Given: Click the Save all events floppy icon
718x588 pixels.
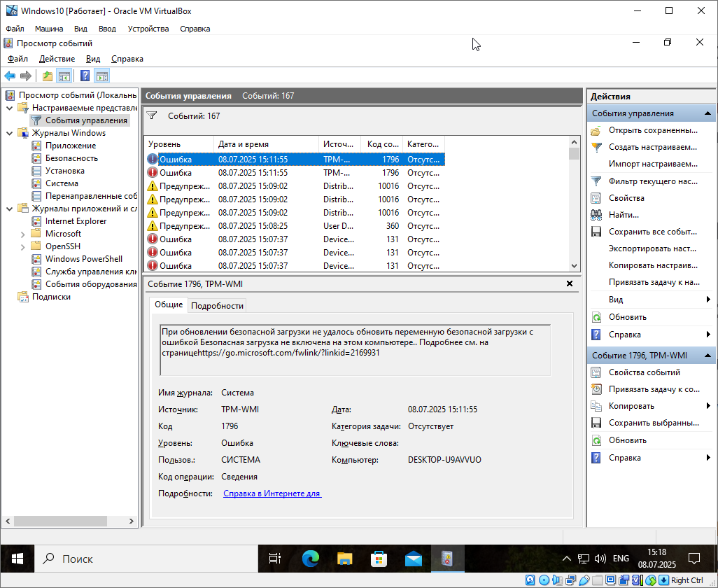Looking at the screenshot, I should 596,232.
